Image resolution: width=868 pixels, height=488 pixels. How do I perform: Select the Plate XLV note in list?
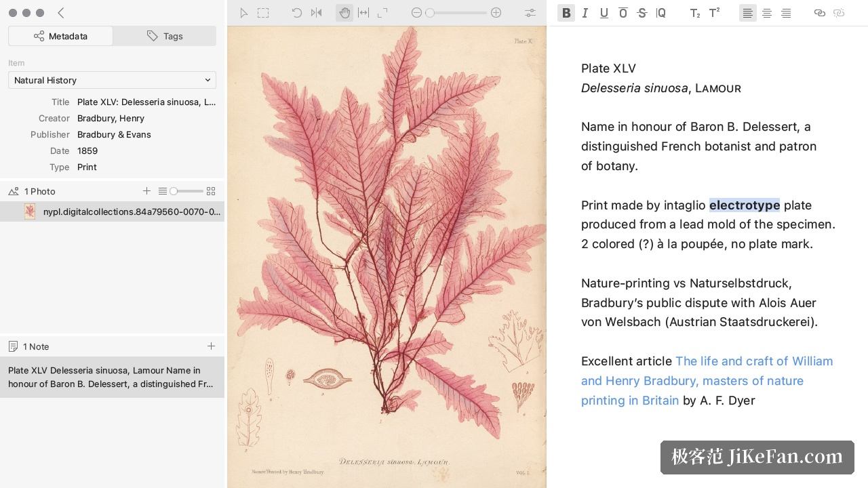pyautogui.click(x=112, y=377)
